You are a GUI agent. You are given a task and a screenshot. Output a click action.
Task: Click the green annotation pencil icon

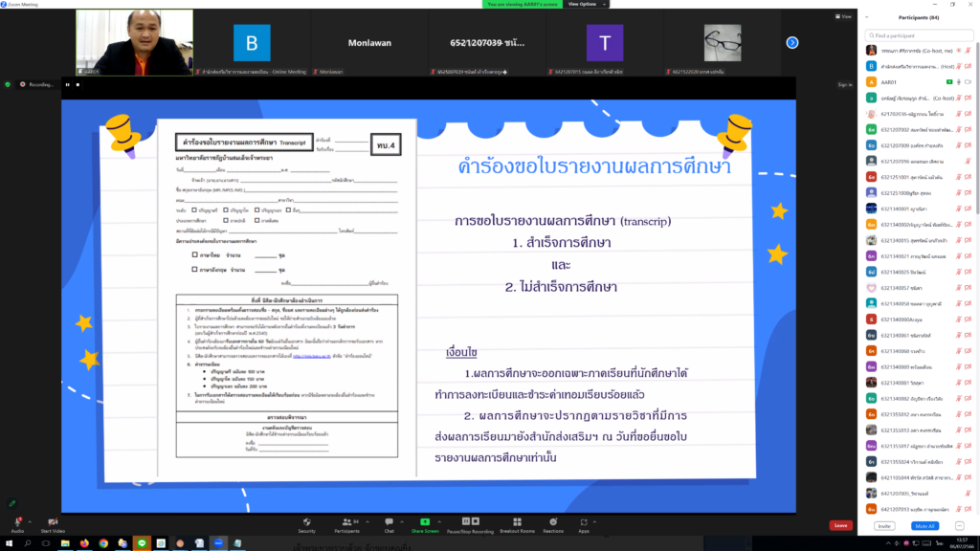(11, 503)
